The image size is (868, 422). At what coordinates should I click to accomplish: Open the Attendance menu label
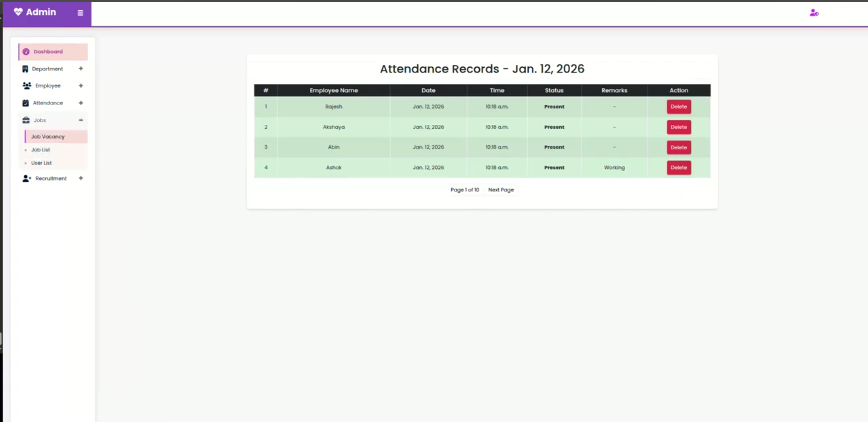coord(48,103)
